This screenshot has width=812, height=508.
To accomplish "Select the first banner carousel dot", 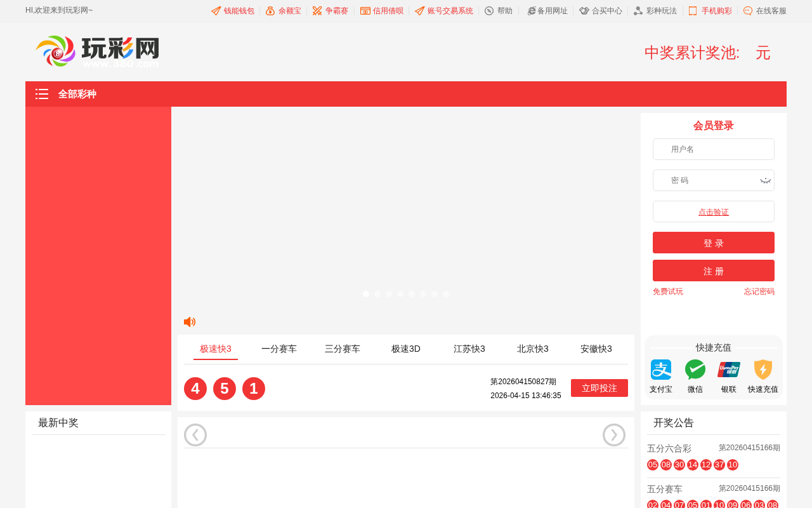I will pyautogui.click(x=366, y=294).
